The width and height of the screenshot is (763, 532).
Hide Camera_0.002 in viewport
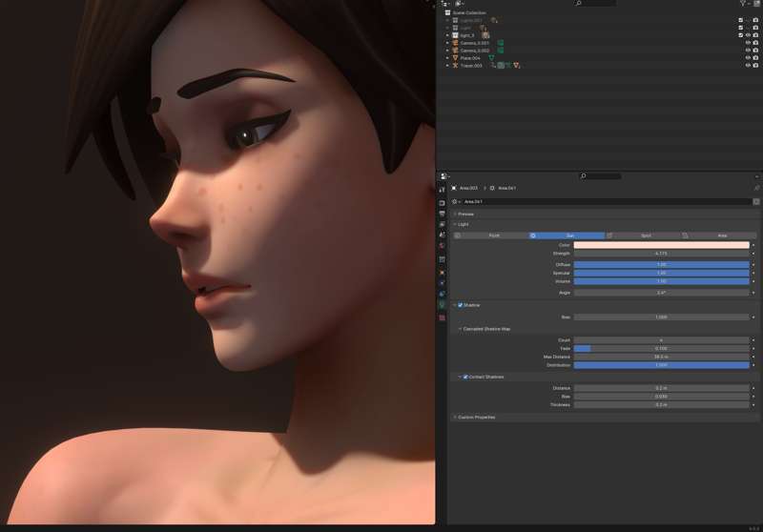748,51
